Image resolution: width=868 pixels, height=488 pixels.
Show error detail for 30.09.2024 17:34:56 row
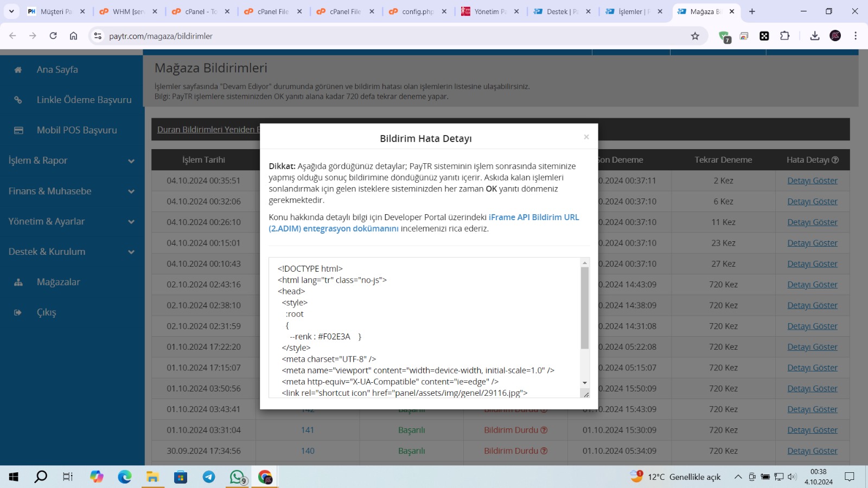(x=812, y=451)
